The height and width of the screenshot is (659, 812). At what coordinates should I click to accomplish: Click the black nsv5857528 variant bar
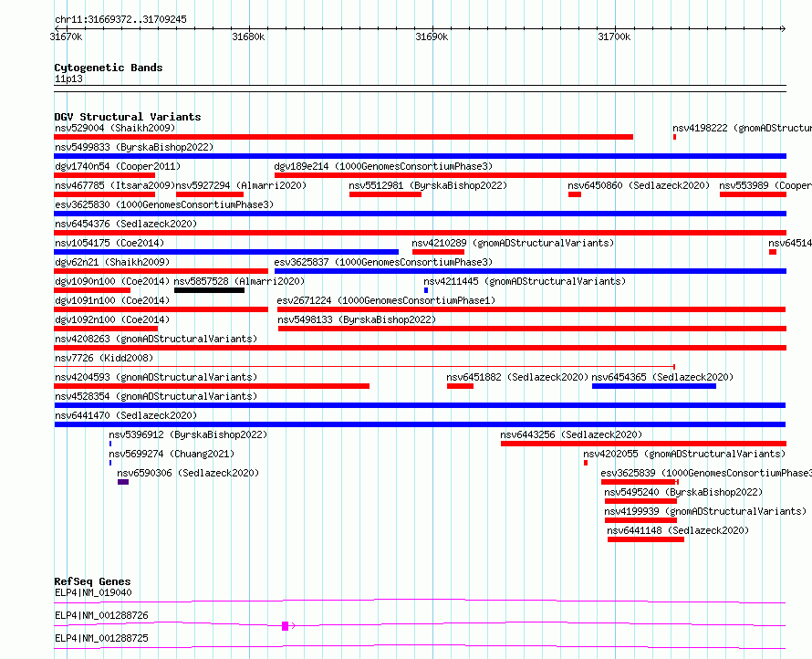coord(209,290)
